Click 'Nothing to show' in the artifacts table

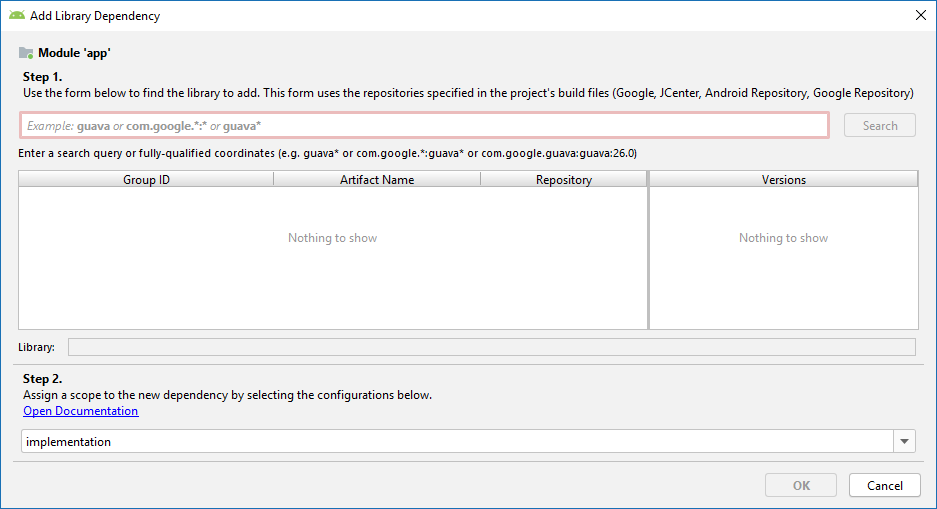tap(332, 238)
